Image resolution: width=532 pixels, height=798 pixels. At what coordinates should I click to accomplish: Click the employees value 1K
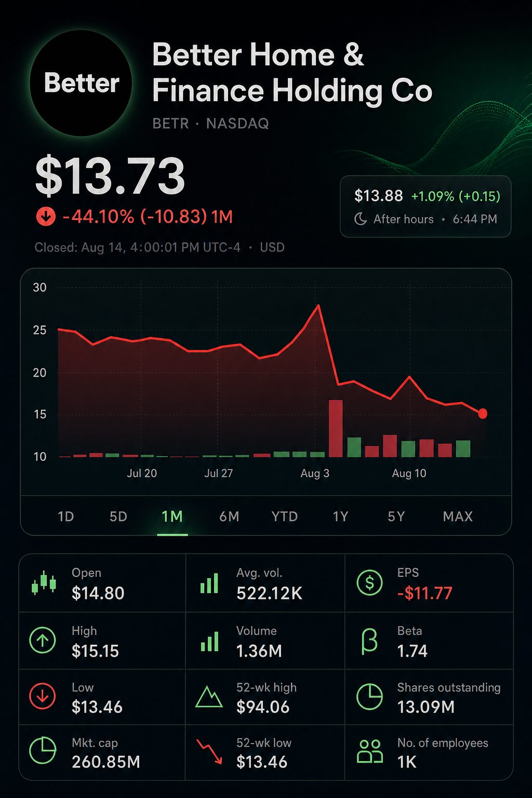tap(407, 762)
